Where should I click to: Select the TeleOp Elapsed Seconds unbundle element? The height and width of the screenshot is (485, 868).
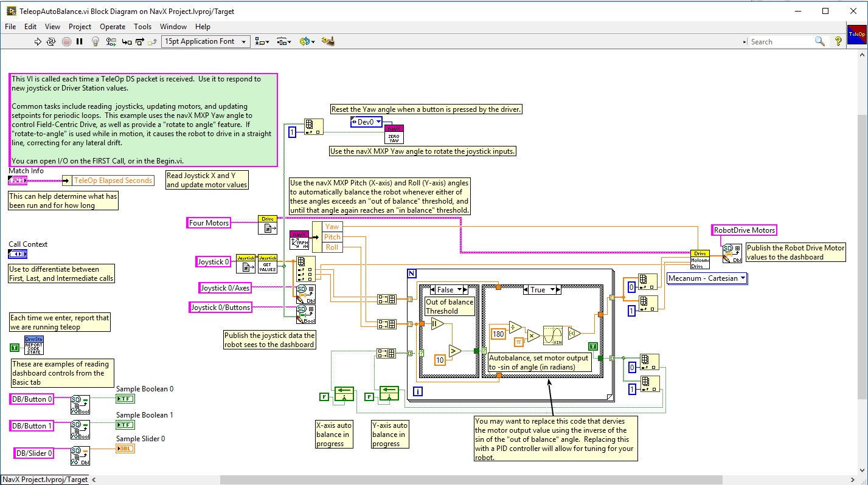(x=113, y=181)
